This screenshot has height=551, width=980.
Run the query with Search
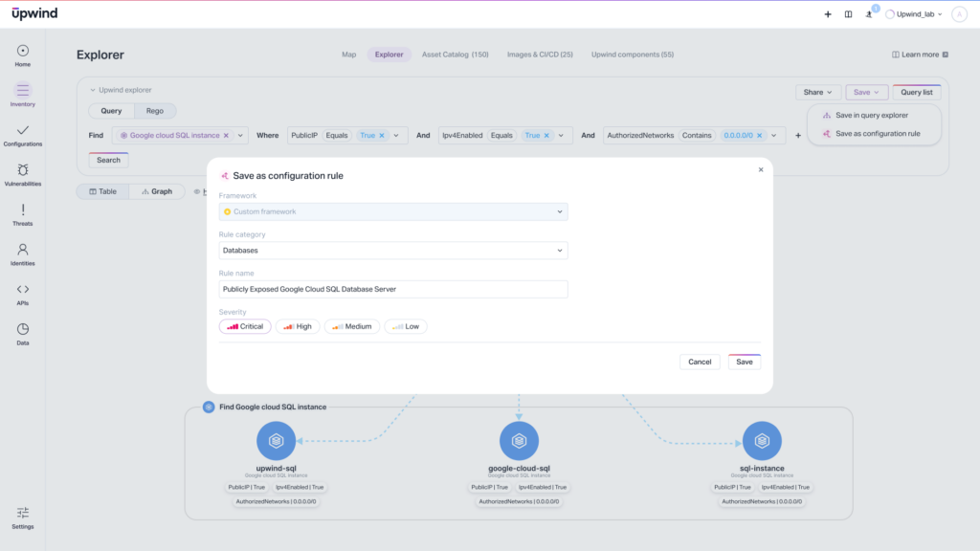(108, 160)
